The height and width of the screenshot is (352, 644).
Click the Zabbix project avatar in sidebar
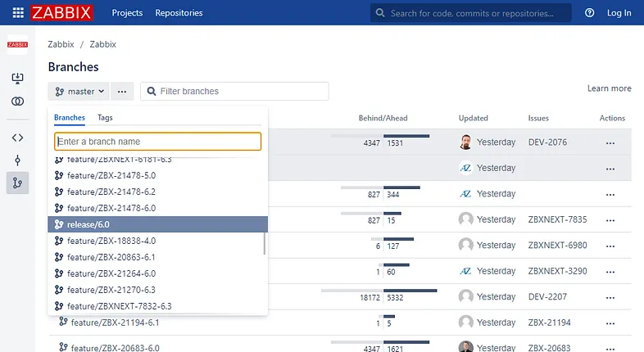coord(18,44)
